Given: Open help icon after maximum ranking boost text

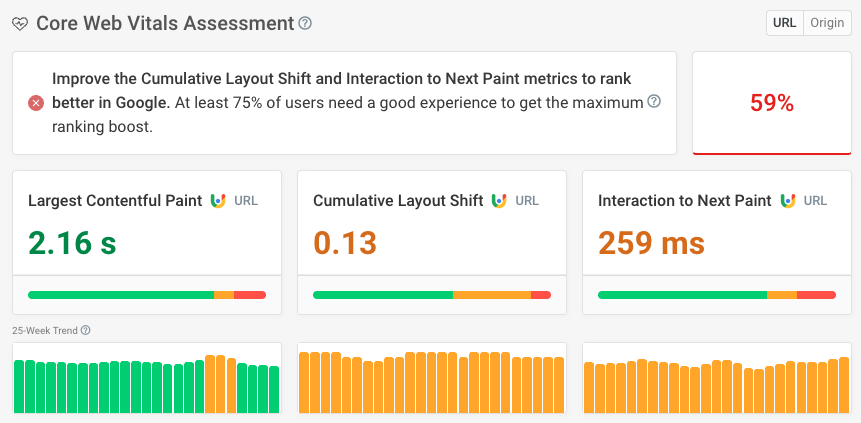Looking at the screenshot, I should pyautogui.click(x=654, y=102).
